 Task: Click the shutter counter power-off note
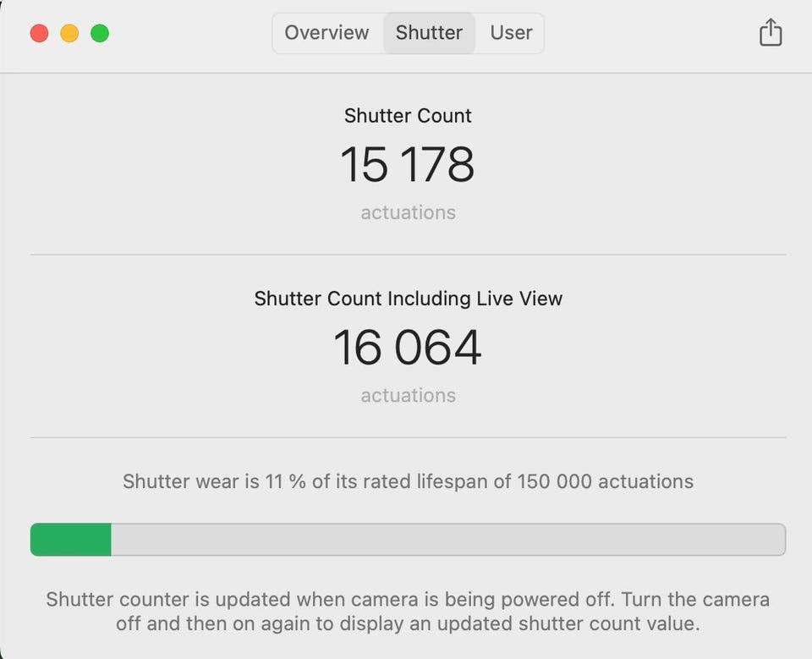(x=408, y=612)
